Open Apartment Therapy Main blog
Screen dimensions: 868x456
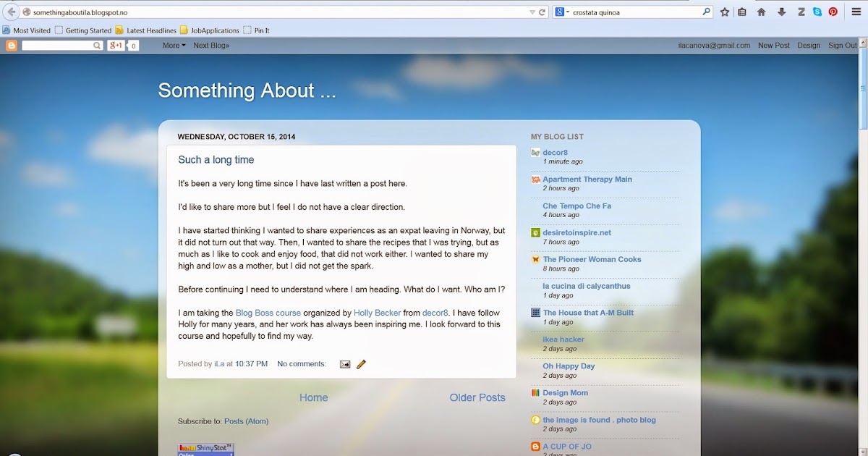[587, 180]
